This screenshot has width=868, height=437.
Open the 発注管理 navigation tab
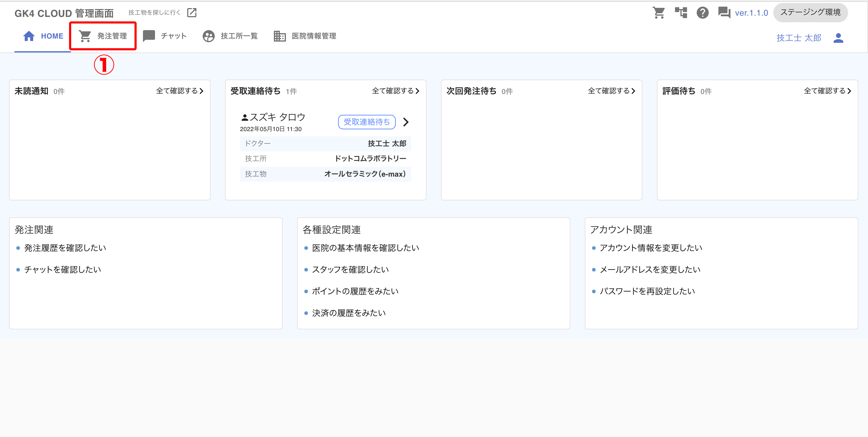[x=103, y=36]
